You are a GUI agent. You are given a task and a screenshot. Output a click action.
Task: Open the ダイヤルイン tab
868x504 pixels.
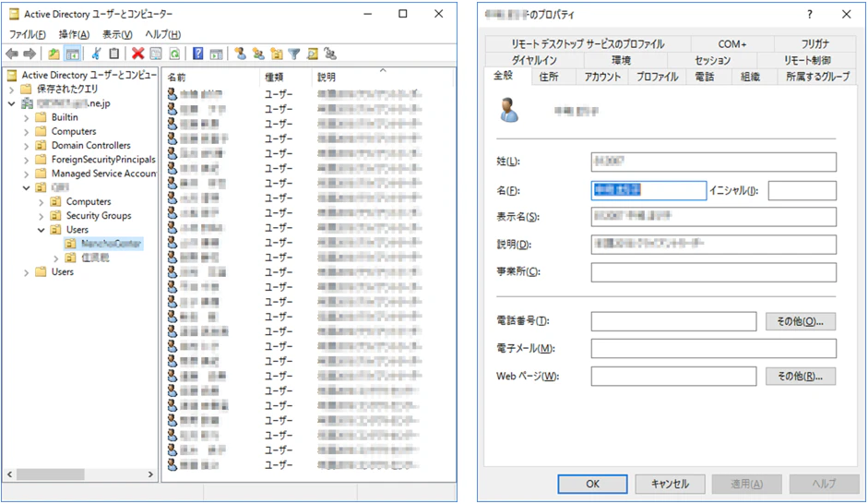coord(534,60)
